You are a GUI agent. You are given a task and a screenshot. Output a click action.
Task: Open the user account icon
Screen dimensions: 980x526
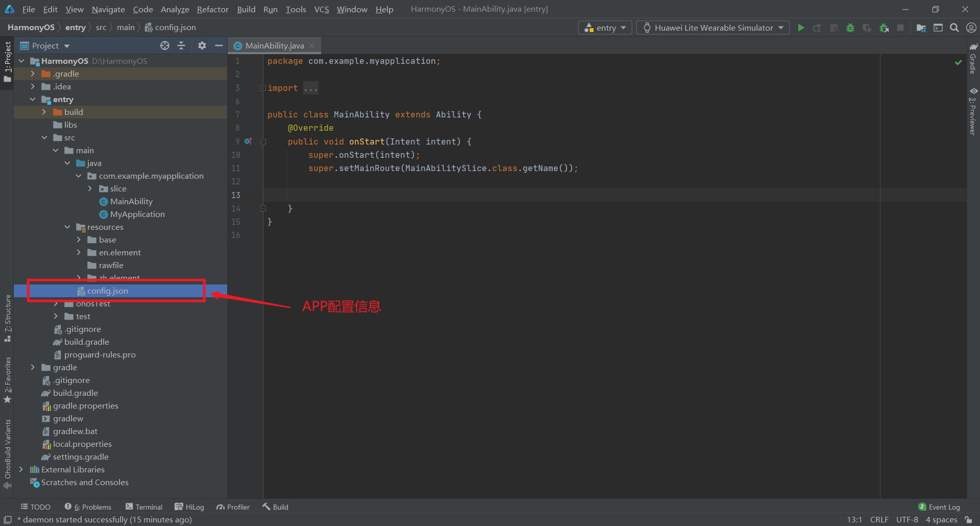tap(971, 28)
